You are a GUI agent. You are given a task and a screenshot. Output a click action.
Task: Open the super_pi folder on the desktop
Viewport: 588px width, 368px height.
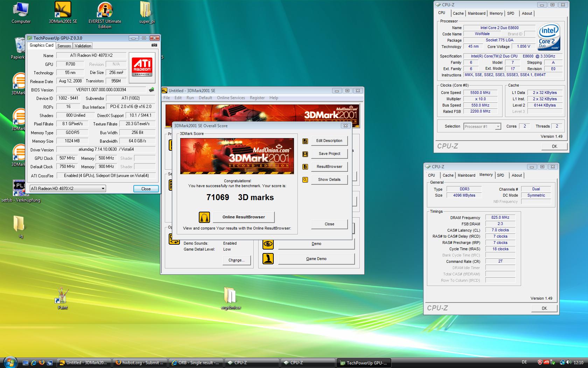click(x=147, y=13)
